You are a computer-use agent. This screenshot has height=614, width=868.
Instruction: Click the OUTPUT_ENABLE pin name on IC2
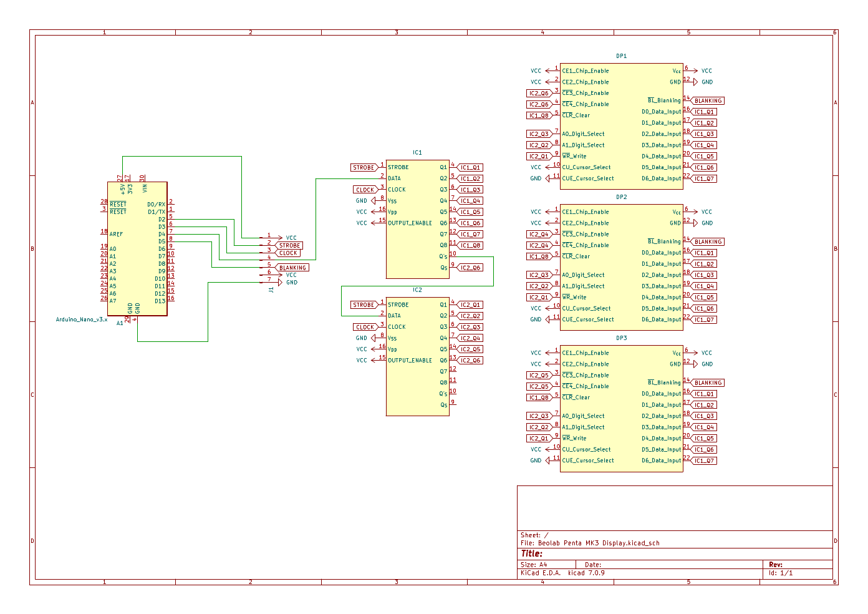click(410, 361)
